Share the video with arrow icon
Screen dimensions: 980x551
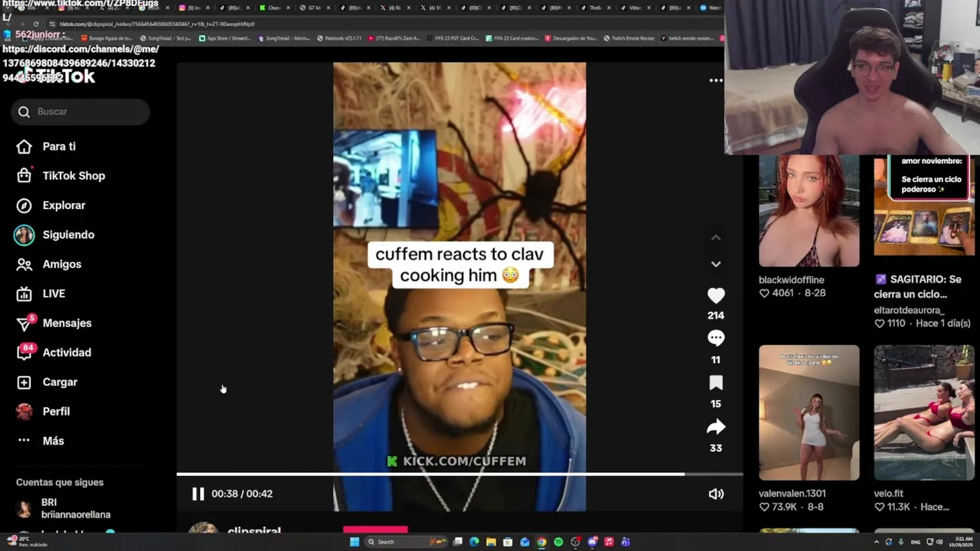click(x=716, y=427)
